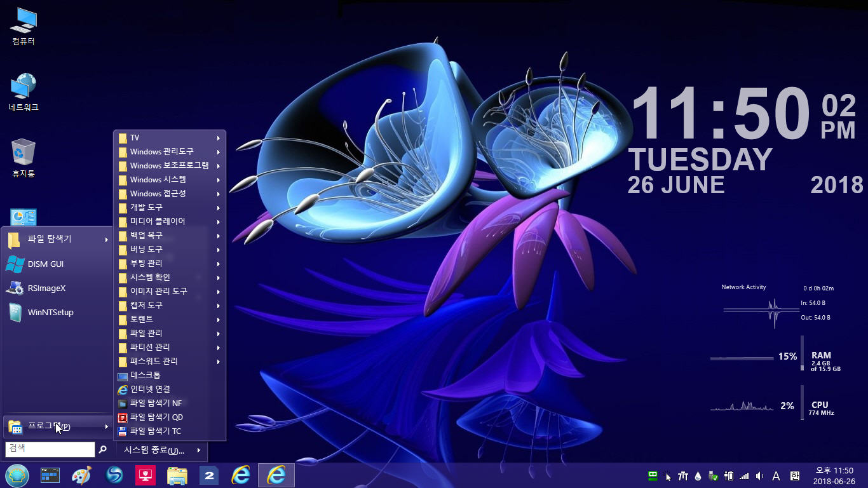Open the 파티션 관리 menu folder
Viewport: 868px width, 488px height.
click(169, 348)
